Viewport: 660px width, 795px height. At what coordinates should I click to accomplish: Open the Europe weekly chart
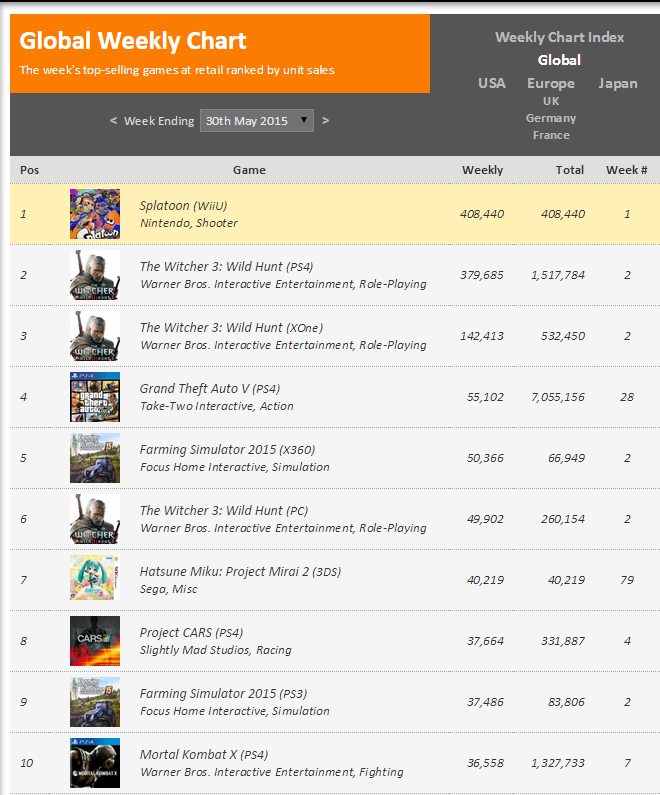tap(551, 84)
